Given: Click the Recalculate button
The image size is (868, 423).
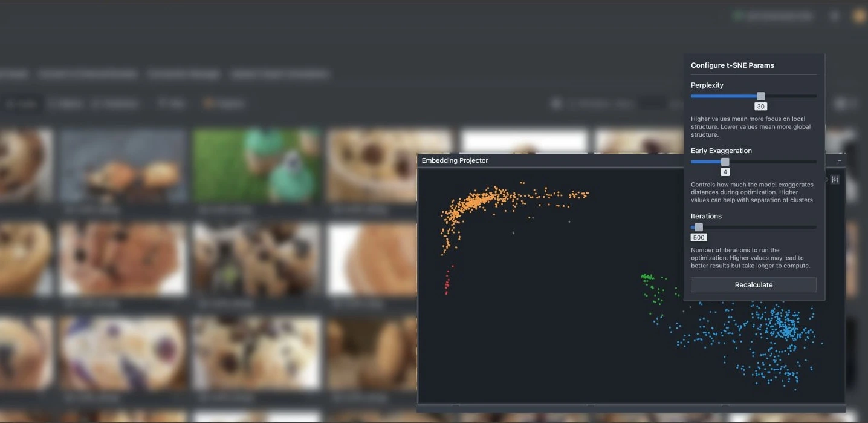Looking at the screenshot, I should pyautogui.click(x=754, y=285).
